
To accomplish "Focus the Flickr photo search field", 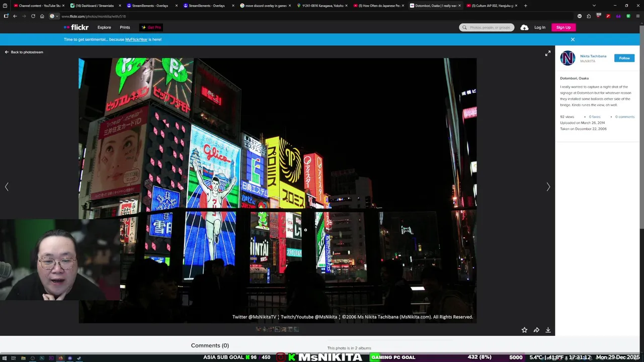I will pos(487,27).
